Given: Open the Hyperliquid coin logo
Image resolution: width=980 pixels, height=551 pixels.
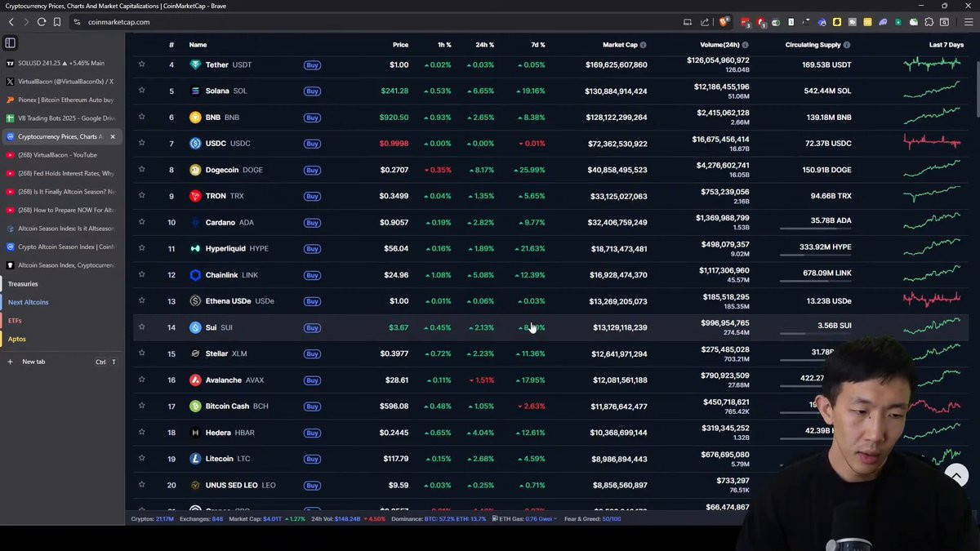Looking at the screenshot, I should [195, 248].
